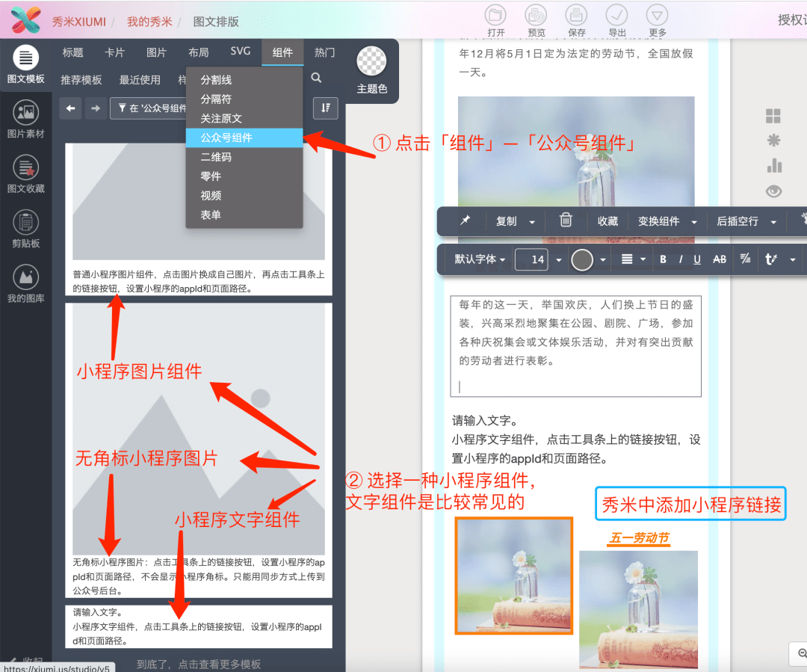Toggle bold formatting
The image size is (807, 672).
pyautogui.click(x=663, y=259)
